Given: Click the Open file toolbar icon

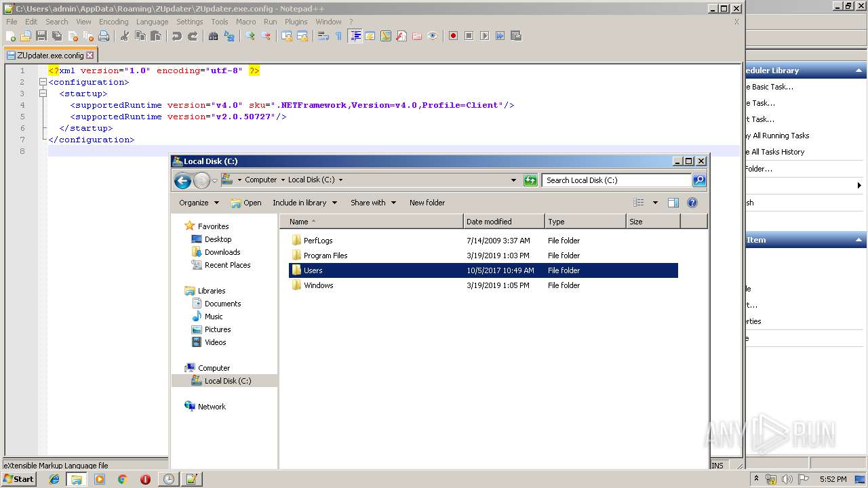Looking at the screenshot, I should pyautogui.click(x=26, y=36).
